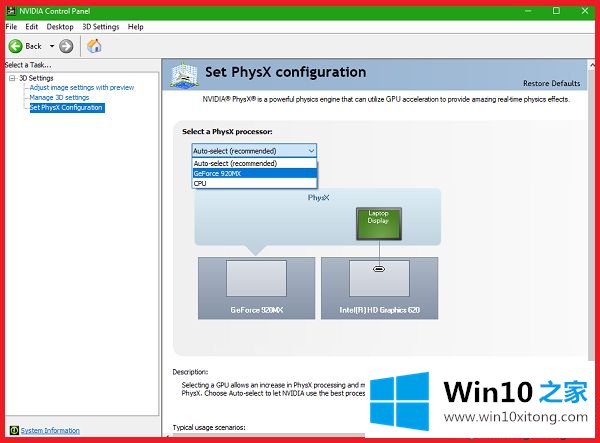Select Manage 3D settings task
This screenshot has height=443, width=600.
[x=59, y=98]
